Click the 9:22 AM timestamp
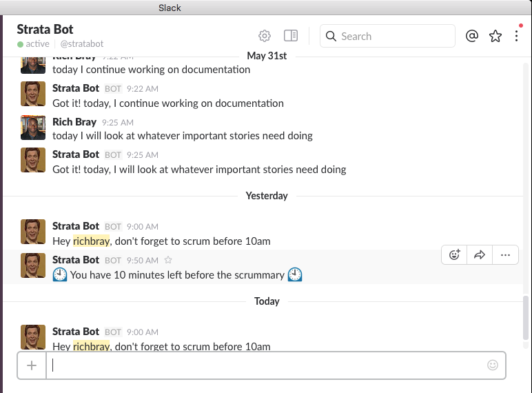The height and width of the screenshot is (393, 532). coord(143,89)
